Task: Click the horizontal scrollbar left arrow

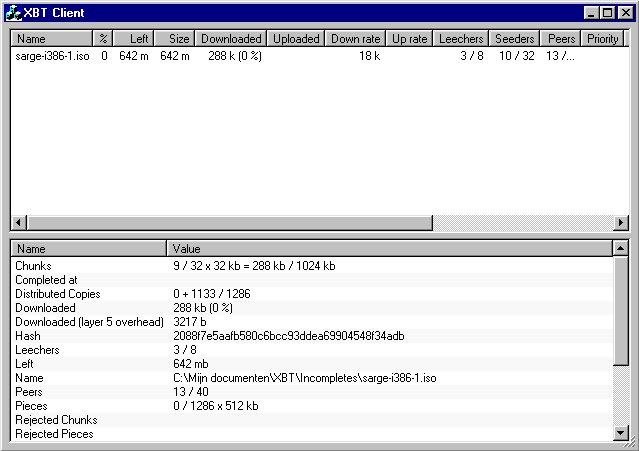Action: click(19, 222)
